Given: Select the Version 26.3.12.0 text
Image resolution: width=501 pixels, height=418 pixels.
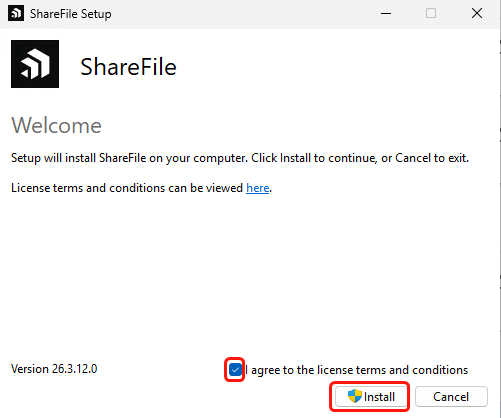Looking at the screenshot, I should 54,369.
